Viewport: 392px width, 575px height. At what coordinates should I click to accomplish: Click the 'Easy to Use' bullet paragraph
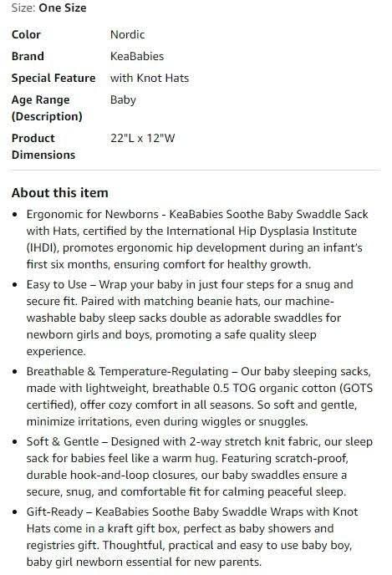tap(190, 318)
